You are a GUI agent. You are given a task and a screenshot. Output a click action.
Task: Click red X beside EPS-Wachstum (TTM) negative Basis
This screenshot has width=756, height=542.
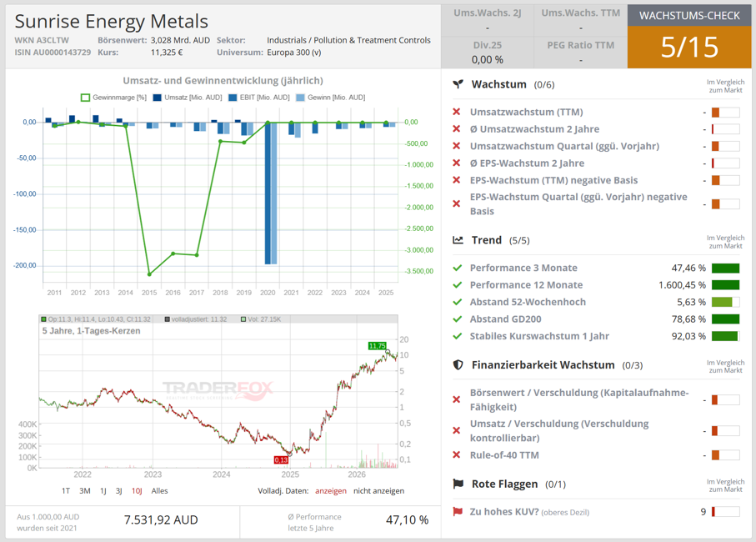coord(457,180)
